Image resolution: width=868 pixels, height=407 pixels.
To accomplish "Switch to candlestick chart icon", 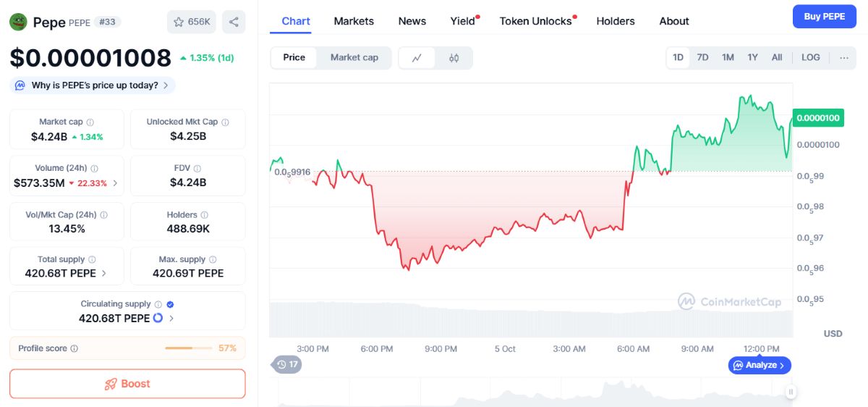I will pos(454,58).
